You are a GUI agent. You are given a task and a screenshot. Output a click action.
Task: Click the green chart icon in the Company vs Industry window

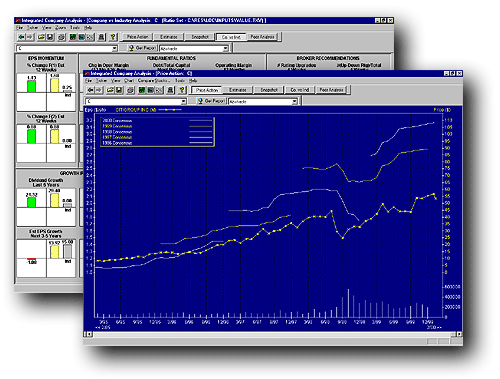[x=73, y=37]
